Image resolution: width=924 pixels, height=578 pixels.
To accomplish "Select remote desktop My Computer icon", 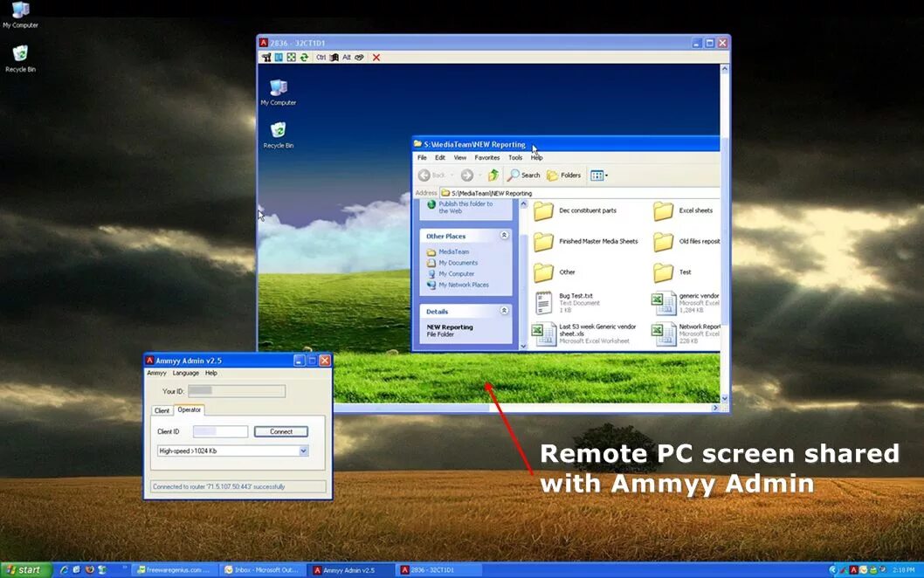I will [x=278, y=93].
